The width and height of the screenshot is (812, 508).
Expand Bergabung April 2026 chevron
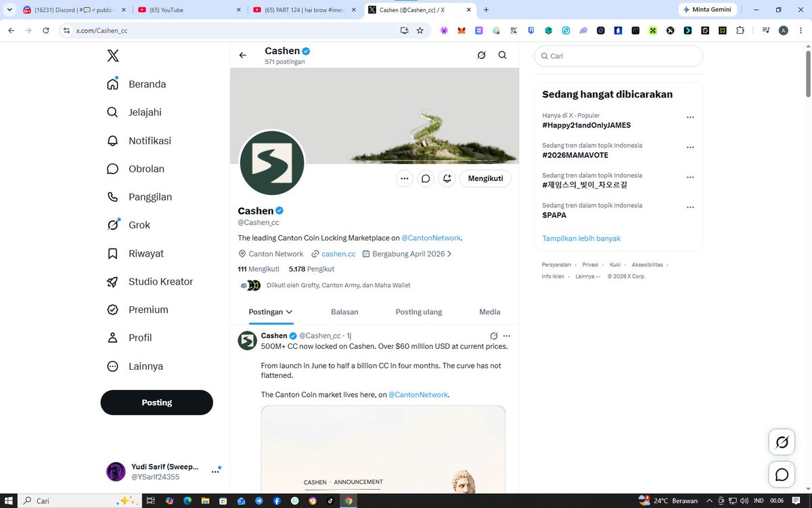click(449, 254)
